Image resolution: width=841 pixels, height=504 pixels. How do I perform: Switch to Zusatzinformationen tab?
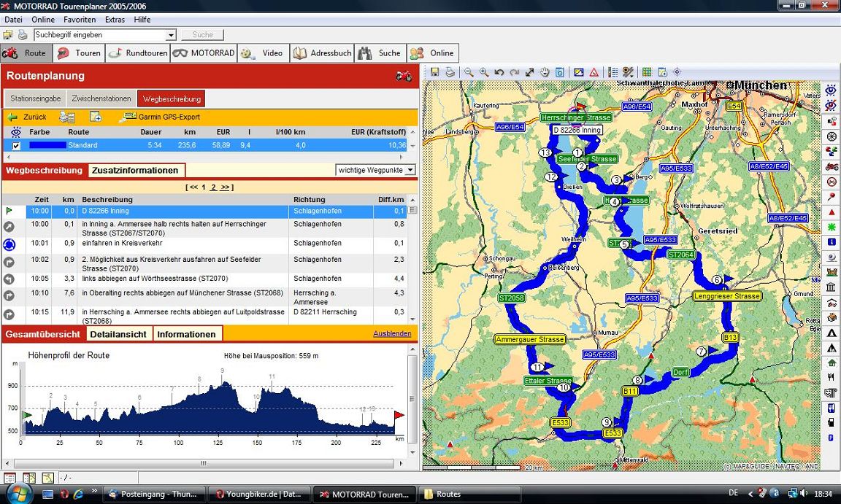coord(135,171)
